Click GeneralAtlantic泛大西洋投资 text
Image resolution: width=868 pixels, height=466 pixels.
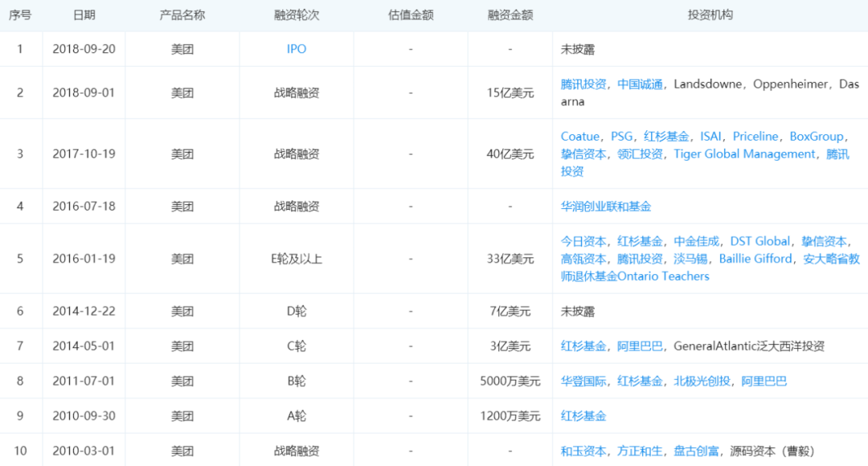[x=749, y=346]
